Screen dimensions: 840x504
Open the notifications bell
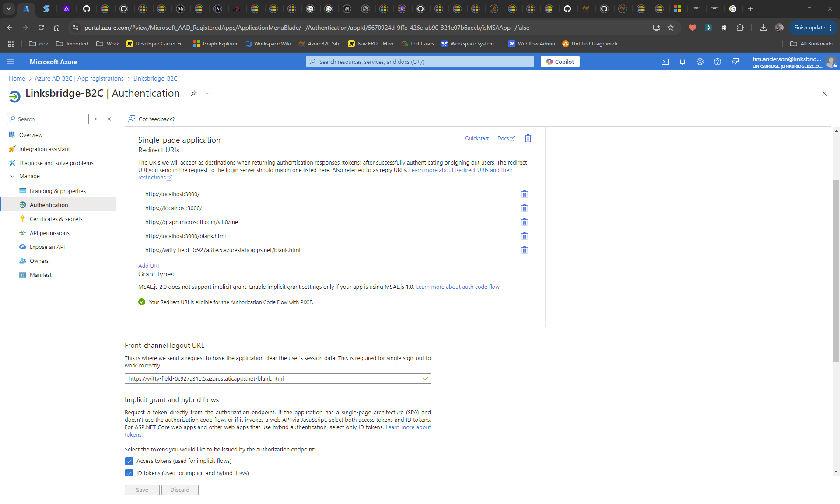(682, 62)
